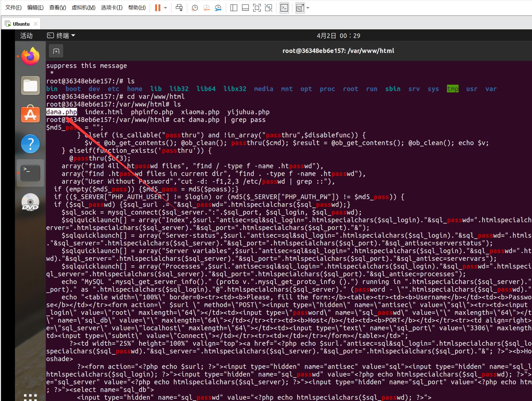Toggle the library sidebar panel icon
Screen dimensions: 532x401
click(234, 8)
